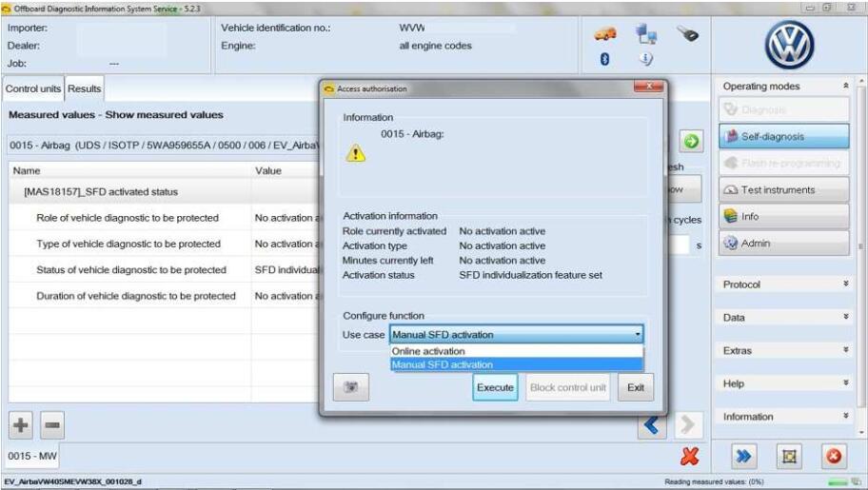The width and height of the screenshot is (868, 490).
Task: Close the Access authorisation dialog
Action: (x=648, y=87)
